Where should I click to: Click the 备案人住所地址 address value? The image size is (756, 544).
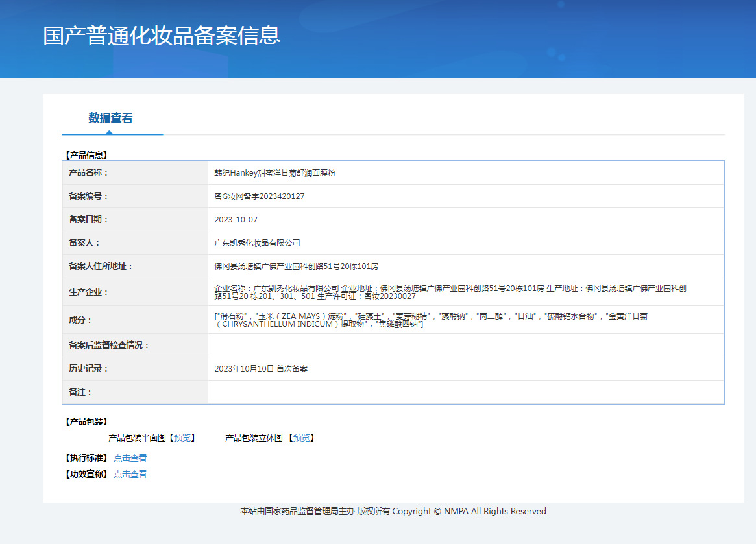pyautogui.click(x=296, y=266)
